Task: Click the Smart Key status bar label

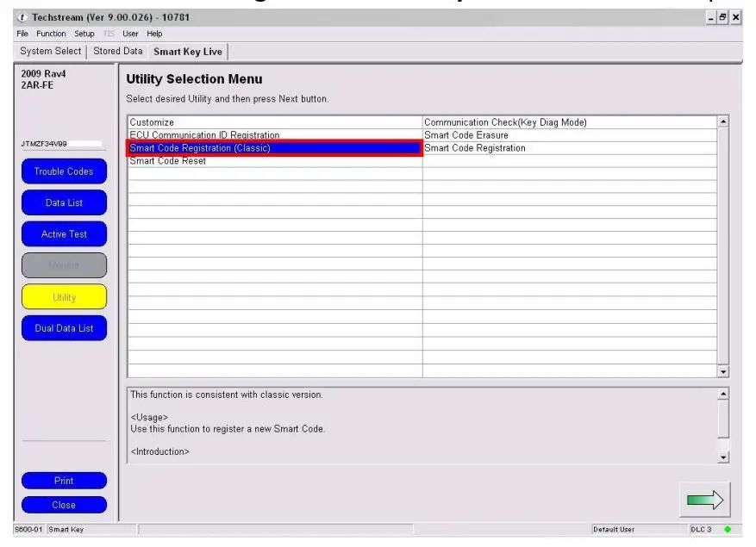Action: tap(66, 529)
